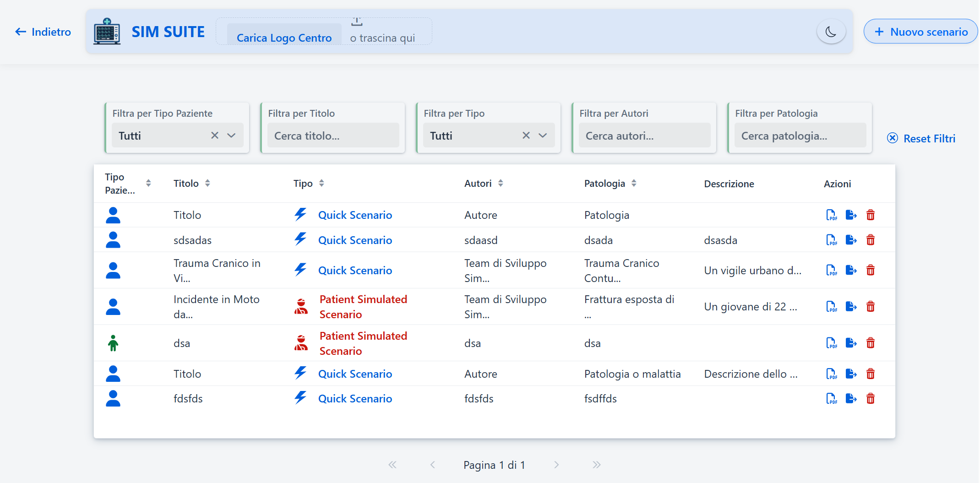Viewport: 980px width, 483px height.
Task: Create a Nuovo scenario
Action: [x=920, y=32]
